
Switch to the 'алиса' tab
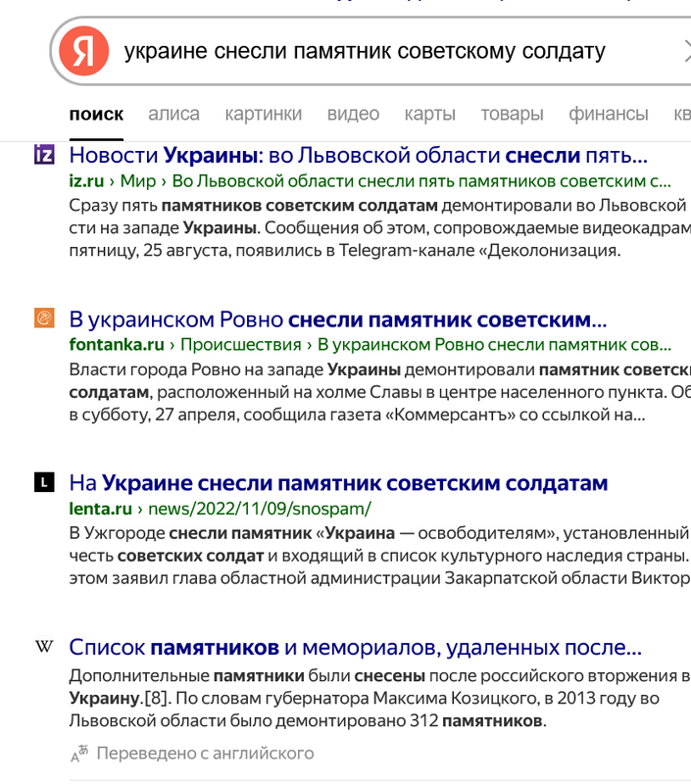click(173, 114)
